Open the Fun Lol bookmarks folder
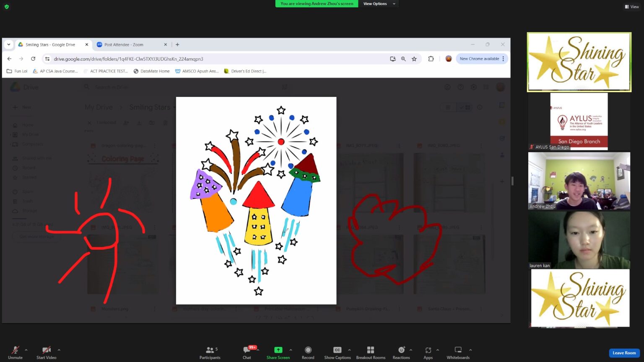 17,71
